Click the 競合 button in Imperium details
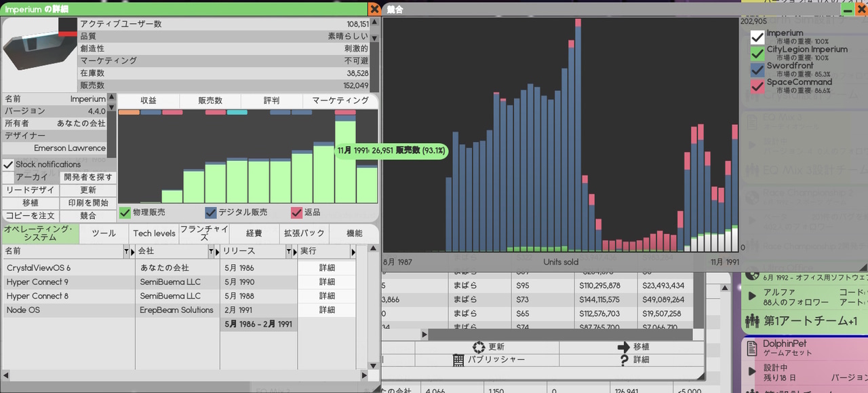This screenshot has height=393, width=868. (88, 216)
